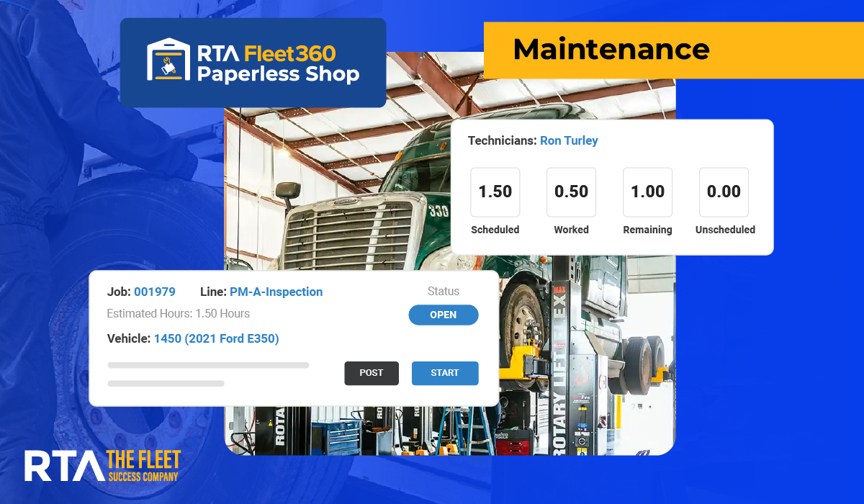Select the 0.50 Worked hours box
Viewport: 864px width, 504px height.
[572, 192]
